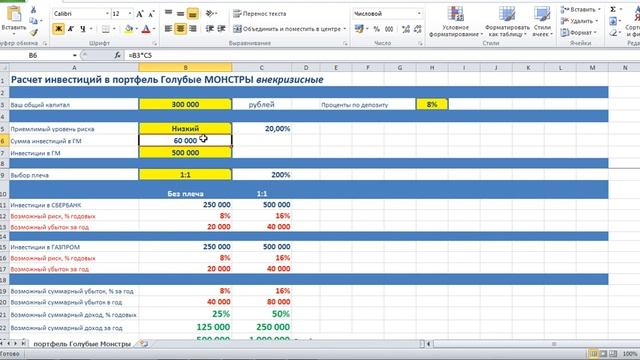Click the fx insert function icon
Image resolution: width=640 pixels, height=360 pixels.
(x=117, y=55)
